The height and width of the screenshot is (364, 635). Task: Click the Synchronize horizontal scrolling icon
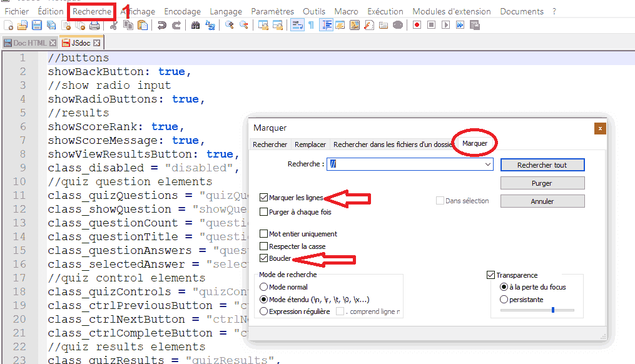(x=278, y=26)
